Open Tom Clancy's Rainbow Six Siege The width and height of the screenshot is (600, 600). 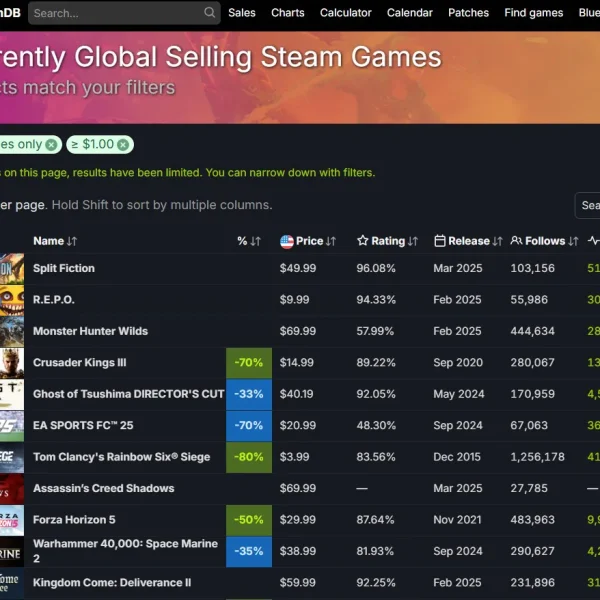tap(121, 457)
